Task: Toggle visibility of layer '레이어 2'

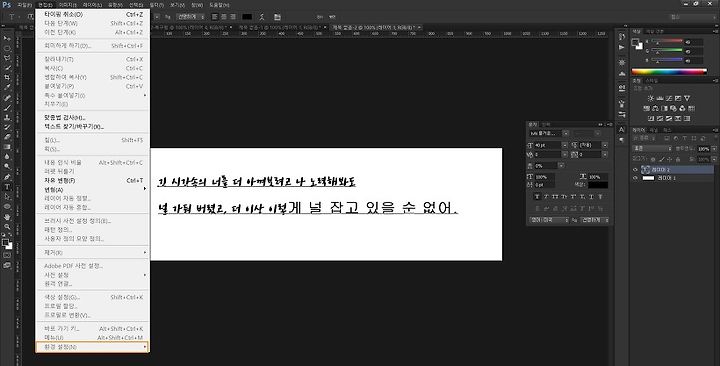Action: [636, 169]
